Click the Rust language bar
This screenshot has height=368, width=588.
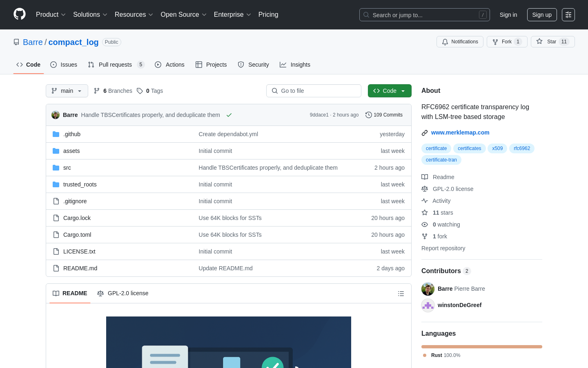click(x=482, y=347)
